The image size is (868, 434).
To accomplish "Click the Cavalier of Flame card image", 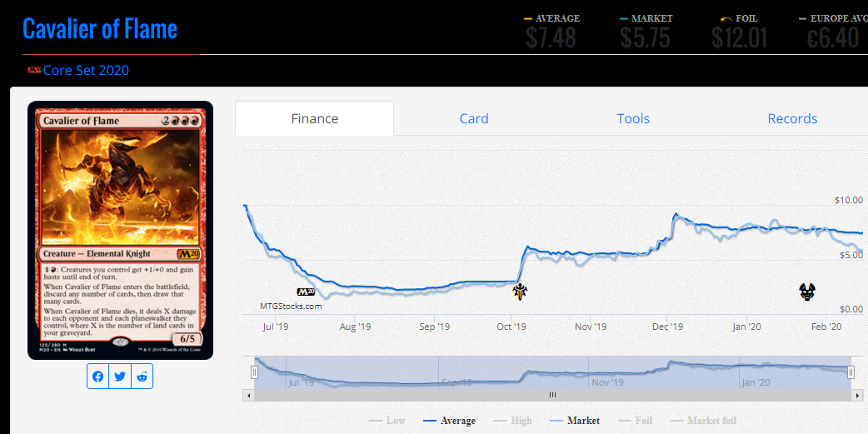I will [120, 230].
